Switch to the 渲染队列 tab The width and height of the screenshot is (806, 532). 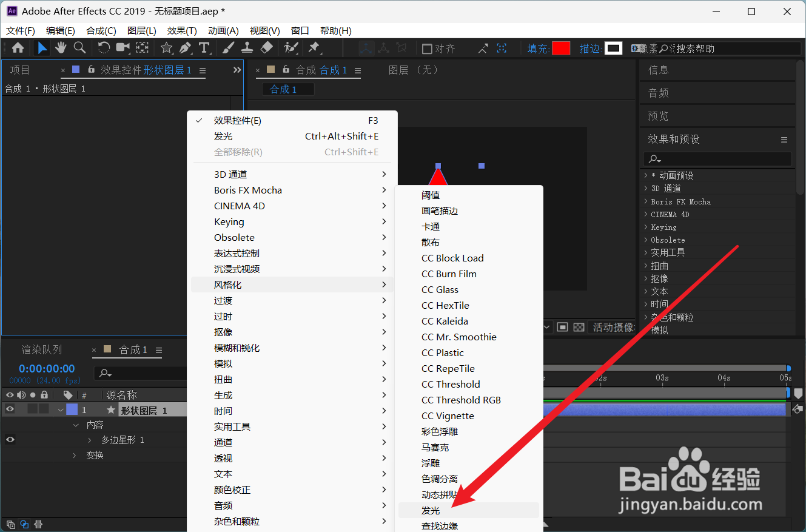point(41,349)
